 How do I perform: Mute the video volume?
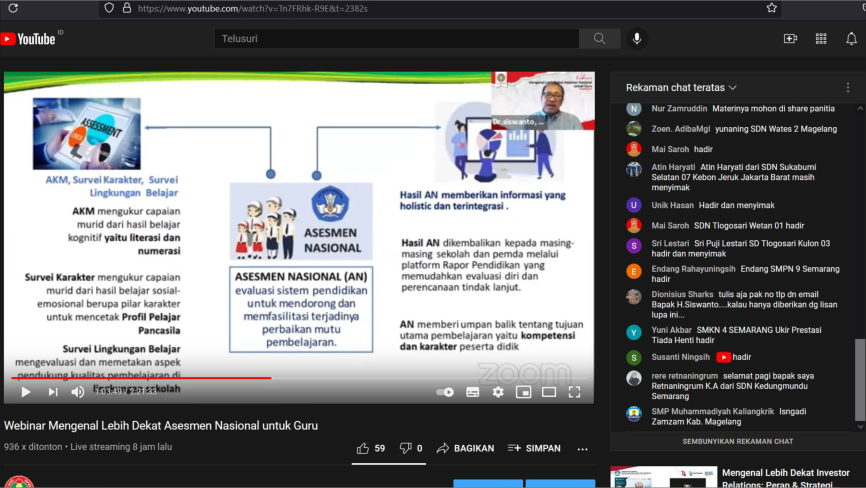77,392
